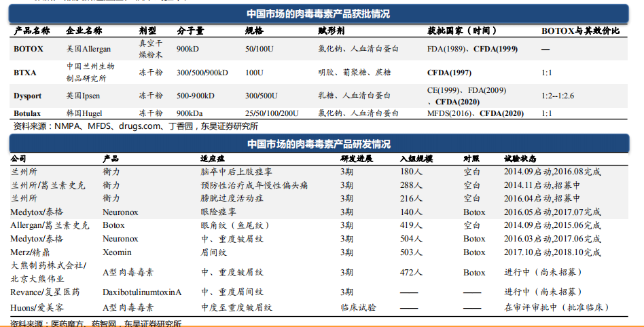Click the 25/50/100/200U specification cell
644x327 pixels.
[272, 113]
